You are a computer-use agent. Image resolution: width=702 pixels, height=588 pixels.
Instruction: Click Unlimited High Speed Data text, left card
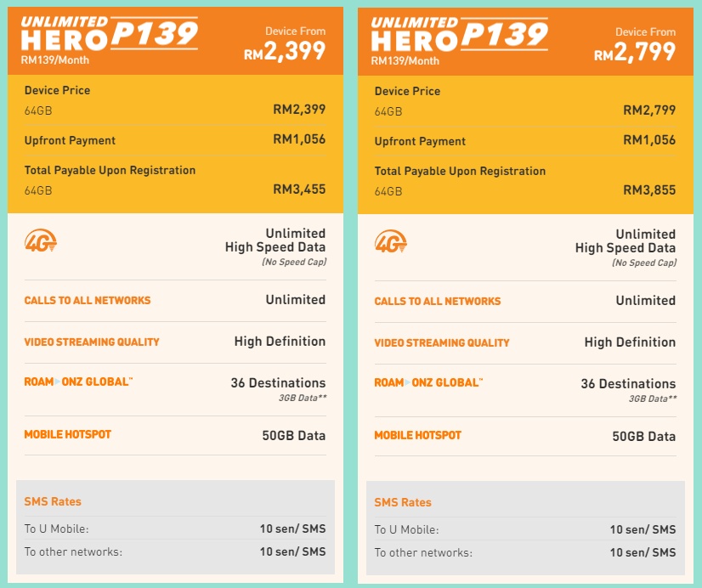pyautogui.click(x=275, y=240)
